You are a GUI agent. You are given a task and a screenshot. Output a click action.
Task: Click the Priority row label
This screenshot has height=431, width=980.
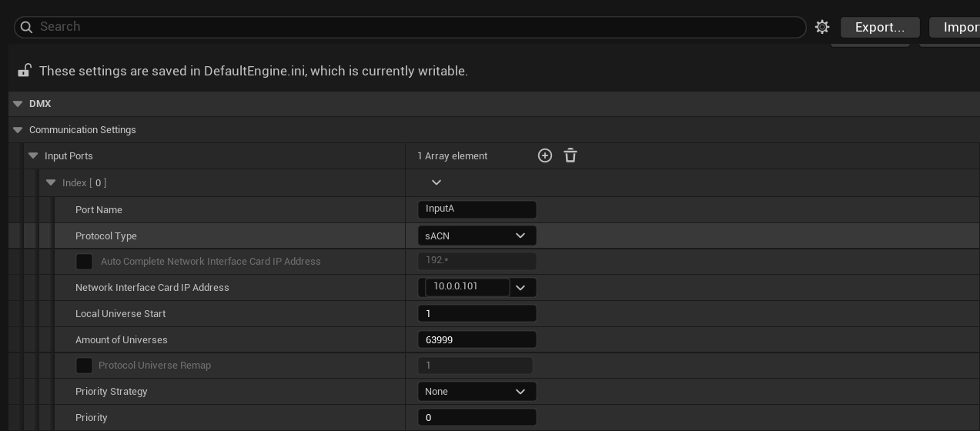click(x=92, y=418)
